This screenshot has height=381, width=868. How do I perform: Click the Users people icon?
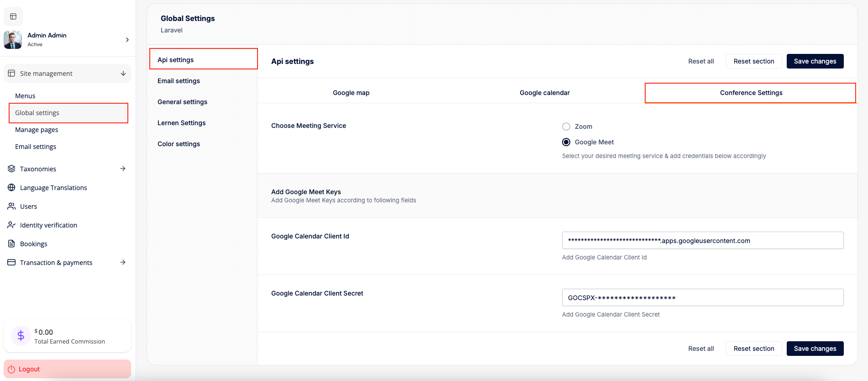pyautogui.click(x=11, y=206)
